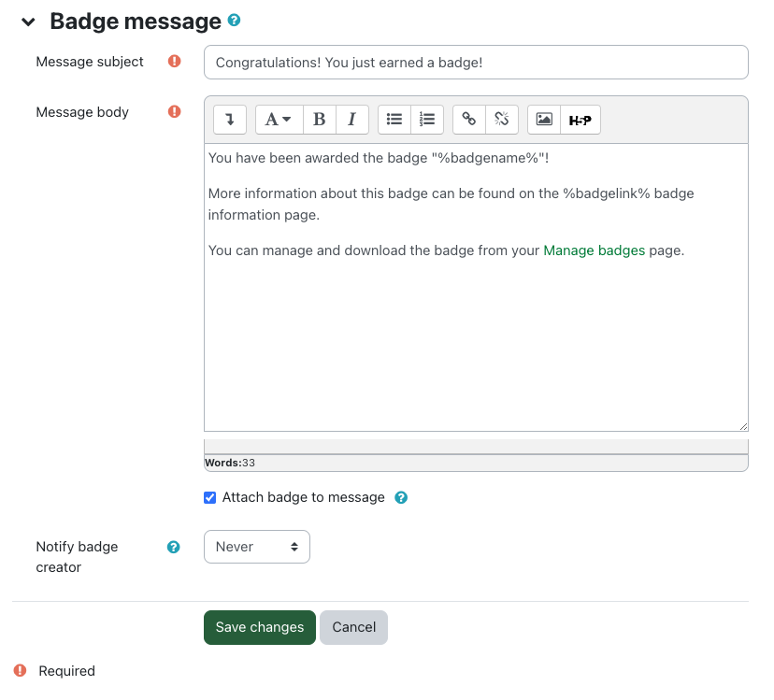Click the insert link icon
This screenshot has width=774, height=700.
[469, 120]
